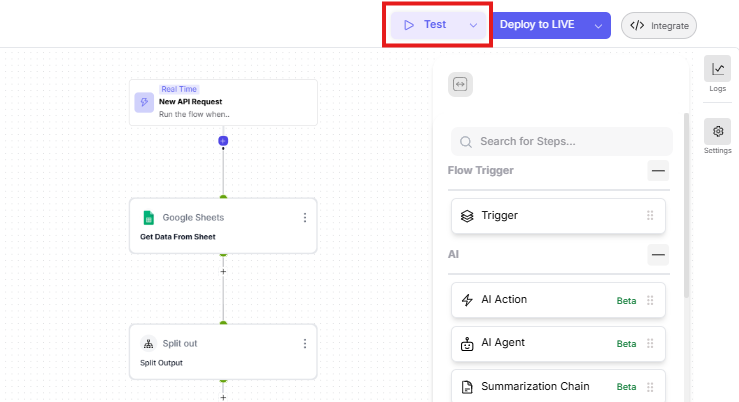Screen dimensions: 739x402
Task: Click the AI Agent robot icon
Action: coord(467,343)
